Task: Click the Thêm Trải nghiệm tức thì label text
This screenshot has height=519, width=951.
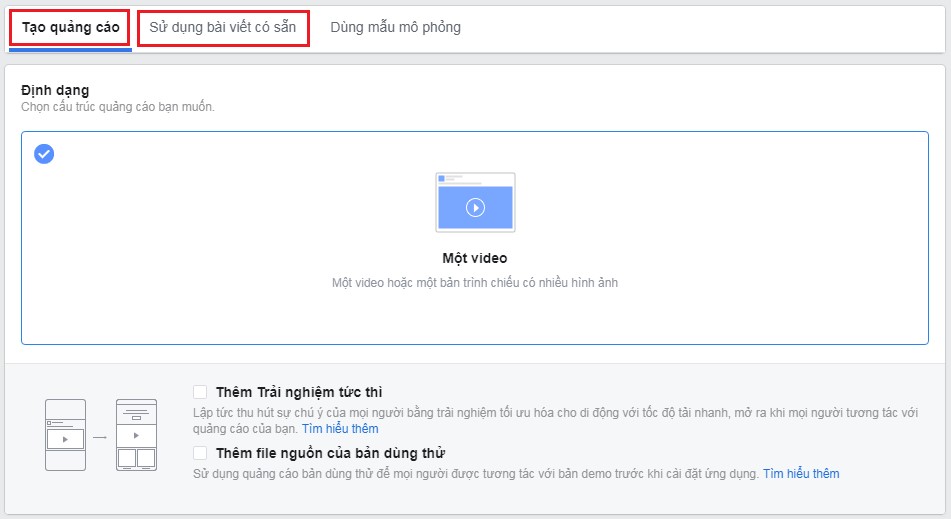Action: click(x=299, y=392)
